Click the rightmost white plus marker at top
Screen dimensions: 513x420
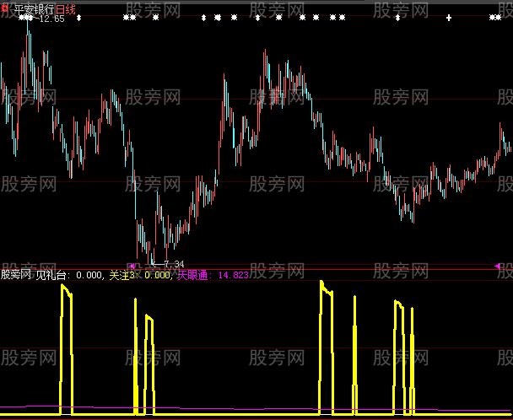449,18
